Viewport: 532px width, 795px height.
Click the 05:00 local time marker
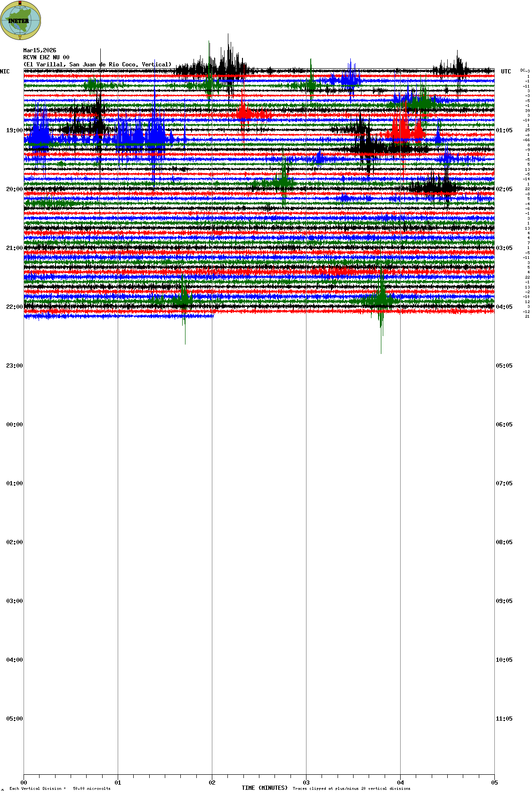[x=15, y=719]
